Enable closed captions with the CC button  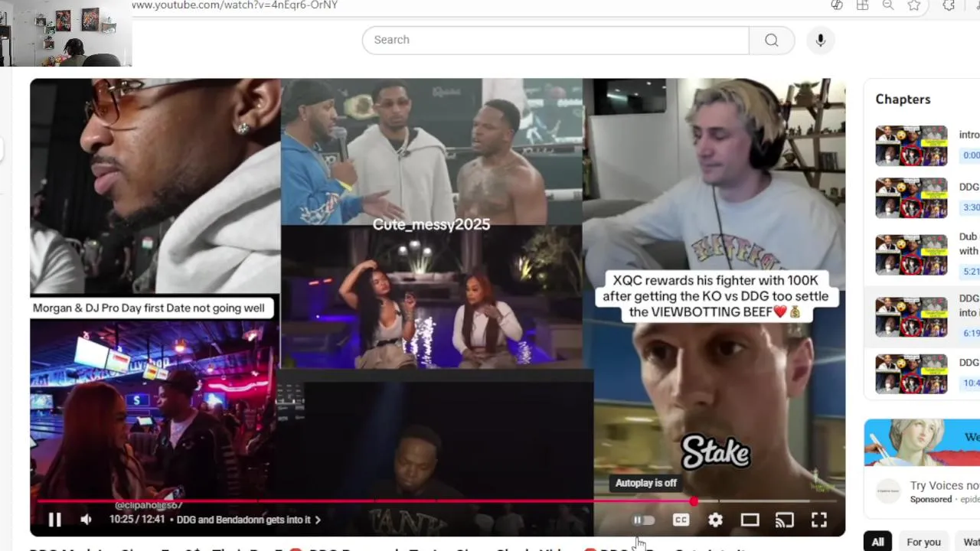(x=681, y=520)
